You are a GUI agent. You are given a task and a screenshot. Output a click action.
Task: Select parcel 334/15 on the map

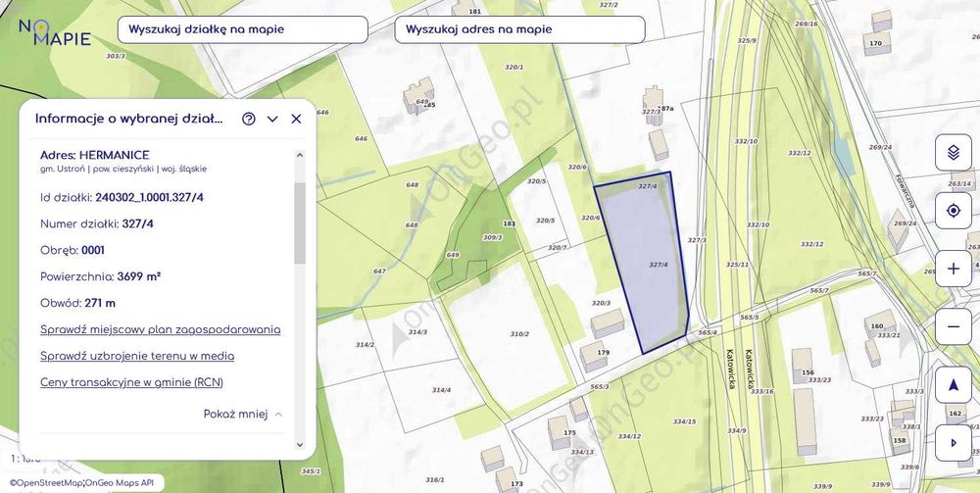684,421
